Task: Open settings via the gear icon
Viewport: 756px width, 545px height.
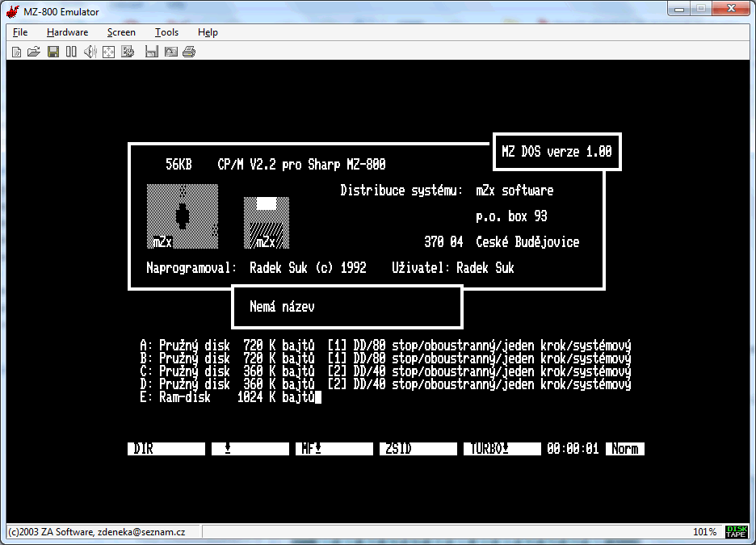Action: coord(128,52)
